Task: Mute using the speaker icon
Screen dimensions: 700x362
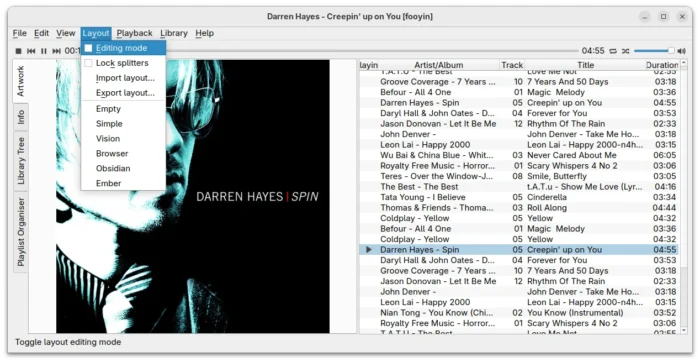Action: tap(682, 51)
